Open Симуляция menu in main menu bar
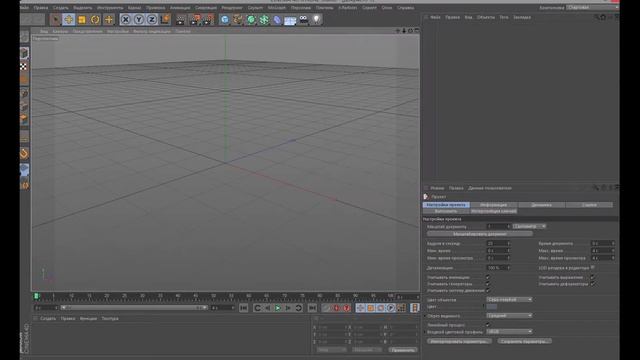Image resolution: width=640 pixels, height=360 pixels. [x=205, y=8]
